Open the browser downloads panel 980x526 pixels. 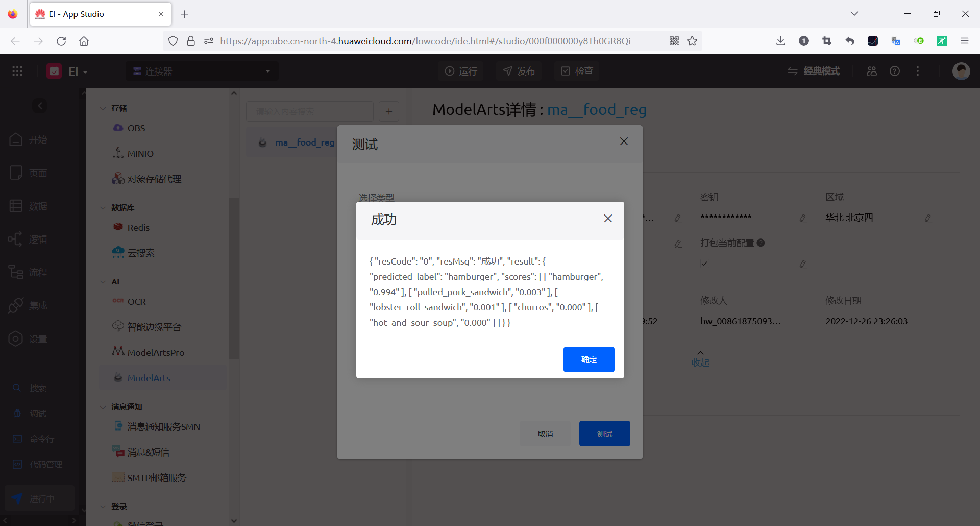coord(780,41)
